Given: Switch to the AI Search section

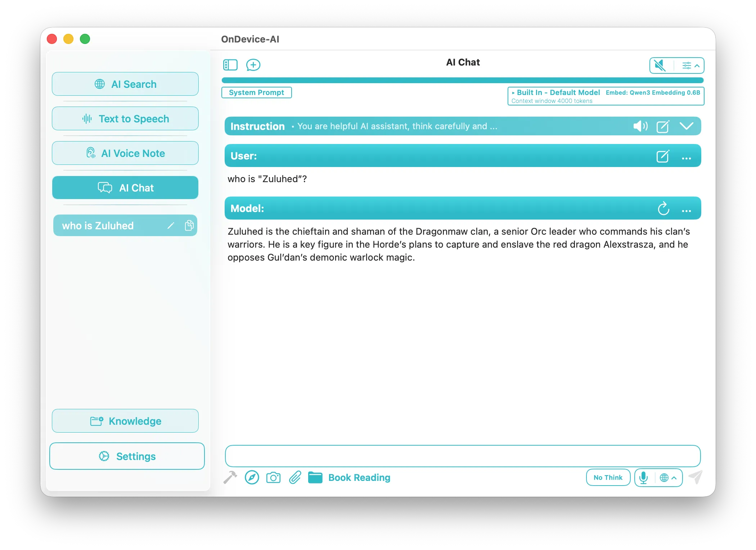Looking at the screenshot, I should (x=125, y=84).
